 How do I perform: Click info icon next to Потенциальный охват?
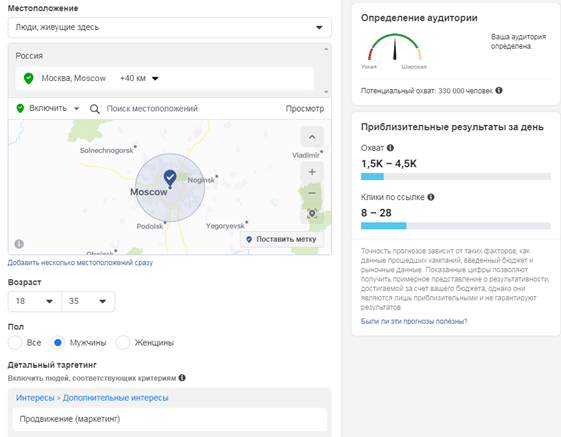pyautogui.click(x=499, y=90)
